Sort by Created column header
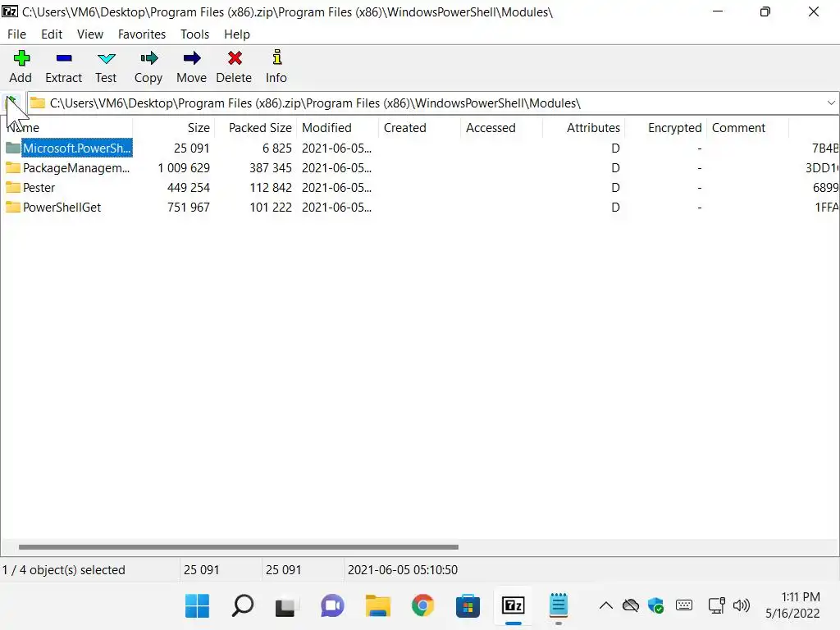Image resolution: width=840 pixels, height=630 pixels. click(x=419, y=127)
